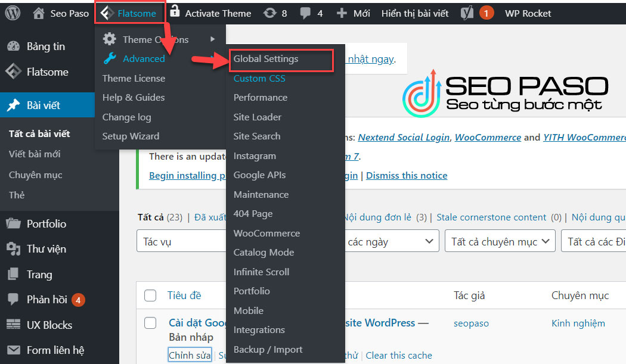Viewport: 626px width, 364px height.
Task: Open Help & Guides menu item
Action: point(134,97)
